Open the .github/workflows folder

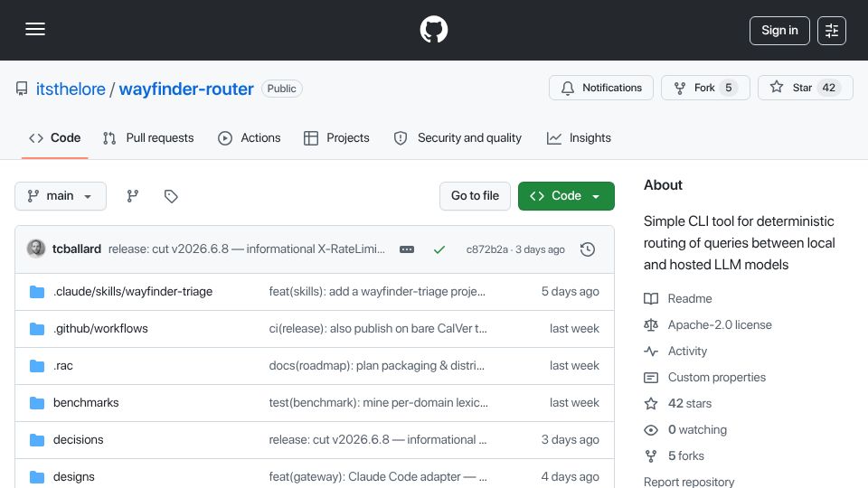[x=100, y=329]
